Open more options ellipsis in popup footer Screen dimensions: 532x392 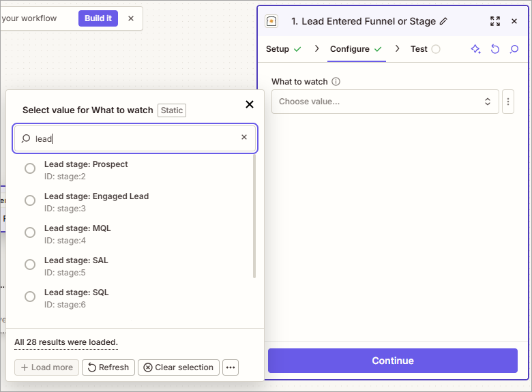click(x=231, y=367)
